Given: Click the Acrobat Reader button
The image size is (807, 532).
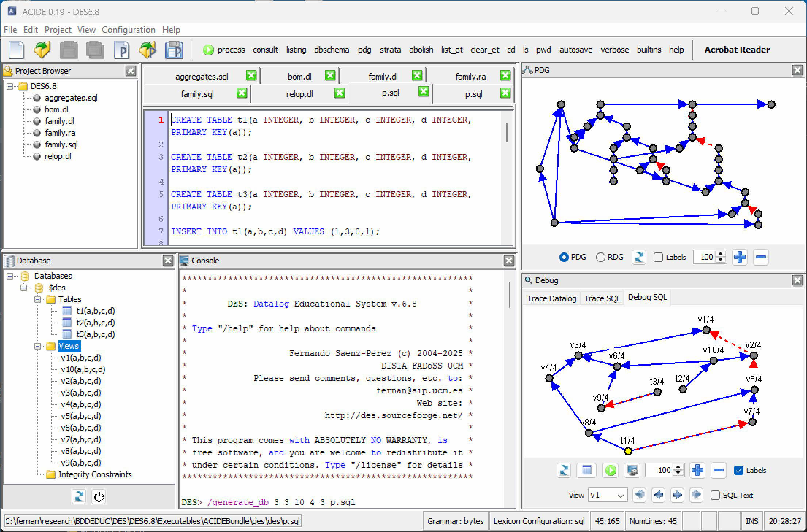Looking at the screenshot, I should (737, 50).
